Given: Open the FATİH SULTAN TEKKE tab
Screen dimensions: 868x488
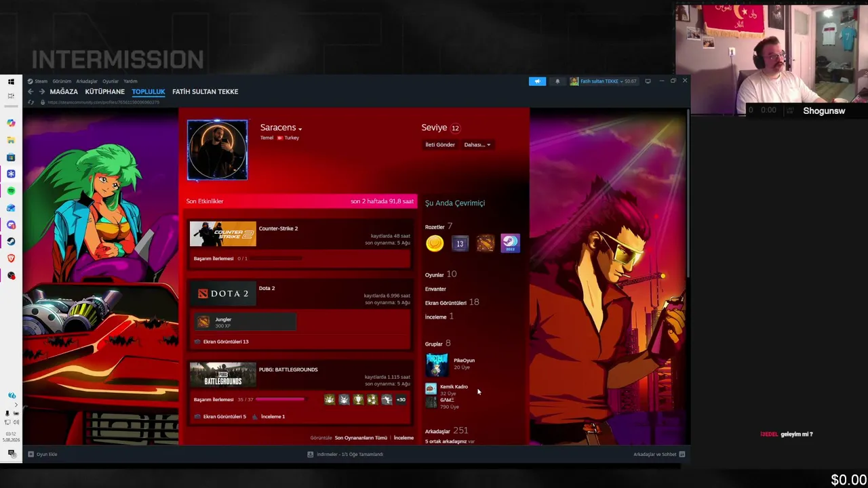Looking at the screenshot, I should coord(205,91).
